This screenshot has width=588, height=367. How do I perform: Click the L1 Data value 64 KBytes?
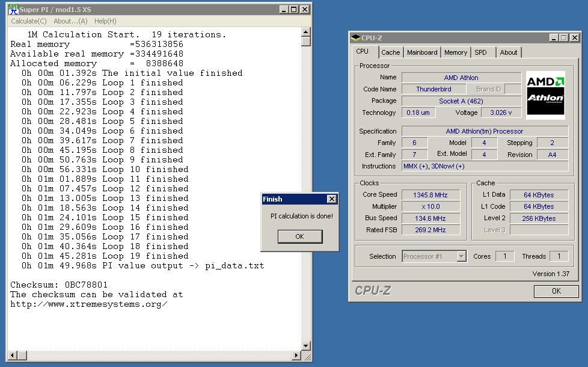point(539,195)
